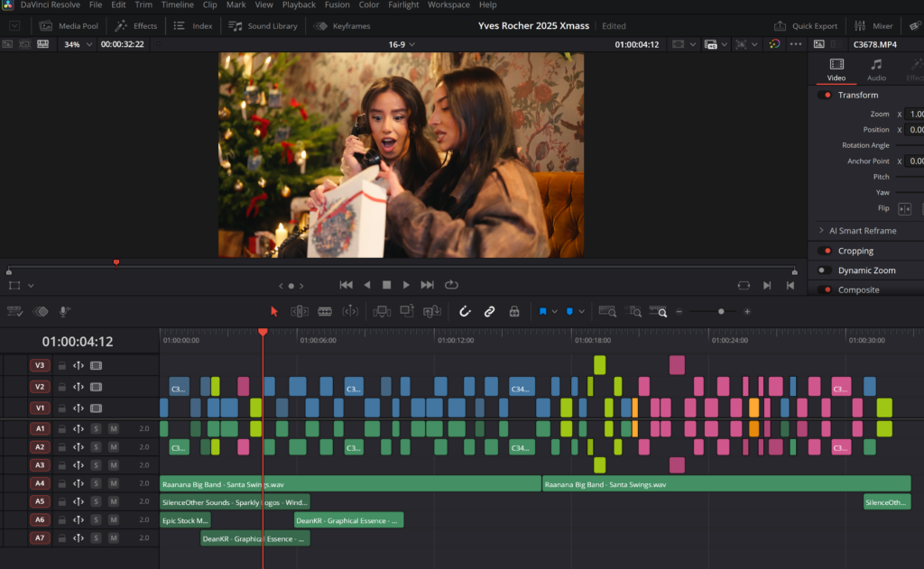Screen dimensions: 924x569
Task: Select the Blade edit mode tool
Action: click(325, 311)
